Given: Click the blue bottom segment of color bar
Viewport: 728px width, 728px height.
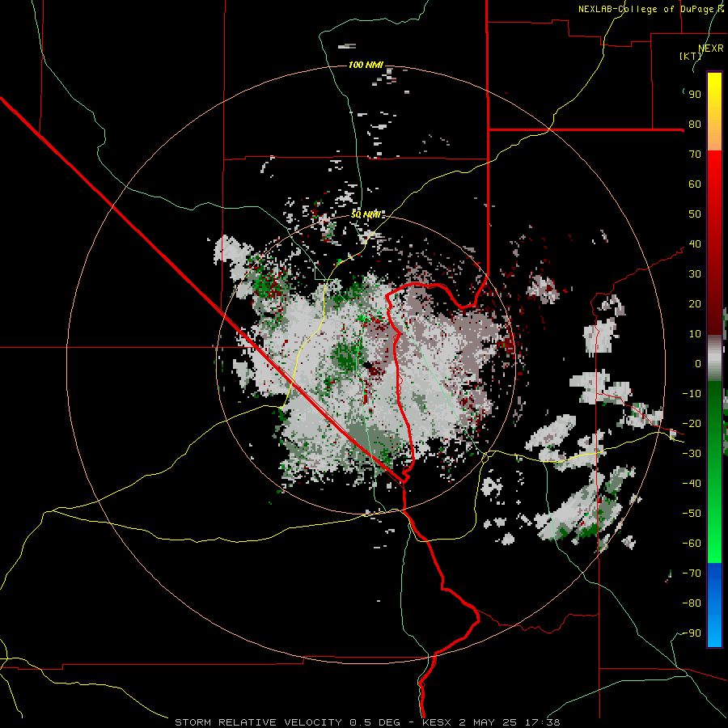Looking at the screenshot, I should click(714, 605).
